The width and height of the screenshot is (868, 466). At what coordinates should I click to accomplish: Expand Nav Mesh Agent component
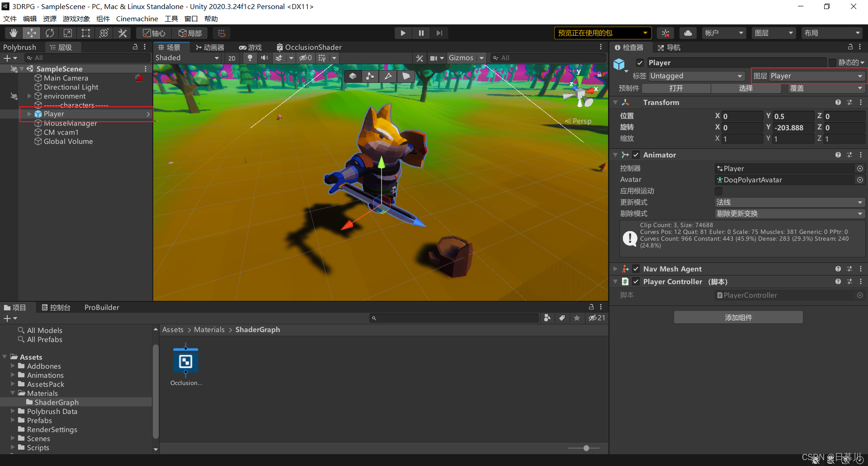[615, 269]
